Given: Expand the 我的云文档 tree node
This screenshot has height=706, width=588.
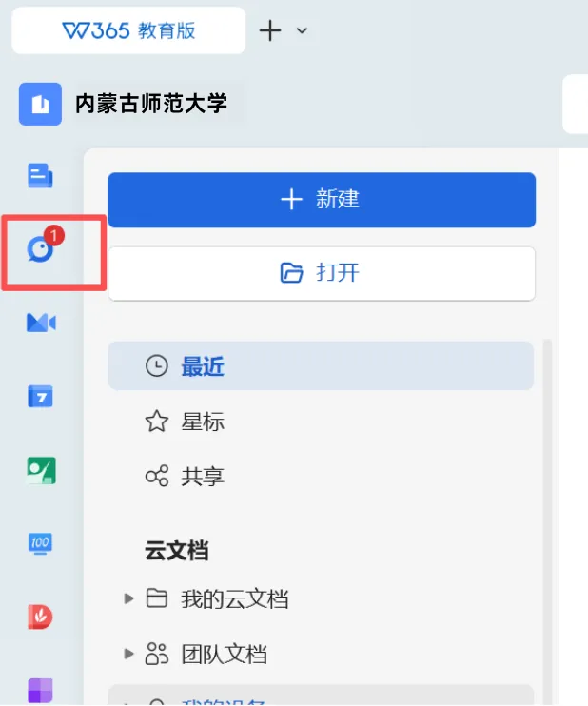Looking at the screenshot, I should click(x=128, y=598).
